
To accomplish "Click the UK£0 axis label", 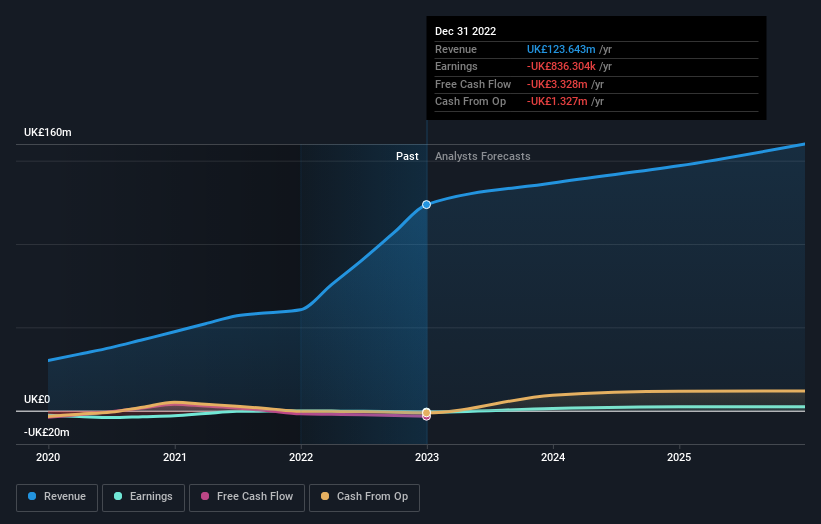I will click(37, 399).
